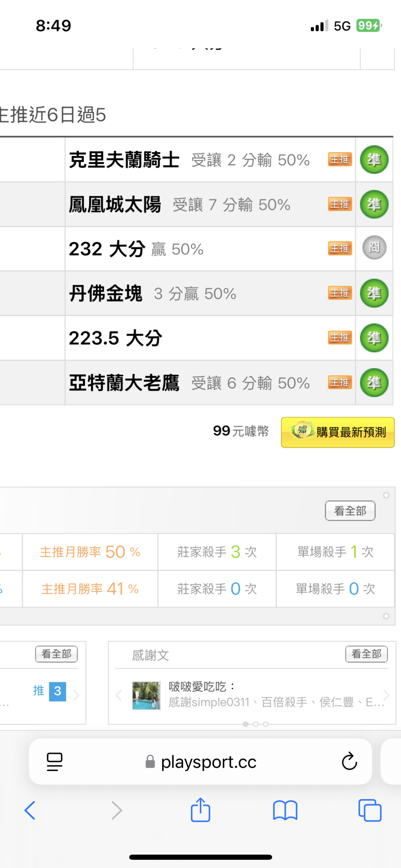Tap 主推 tag beside 丹佛金塊
The image size is (401, 868).
pyautogui.click(x=340, y=293)
